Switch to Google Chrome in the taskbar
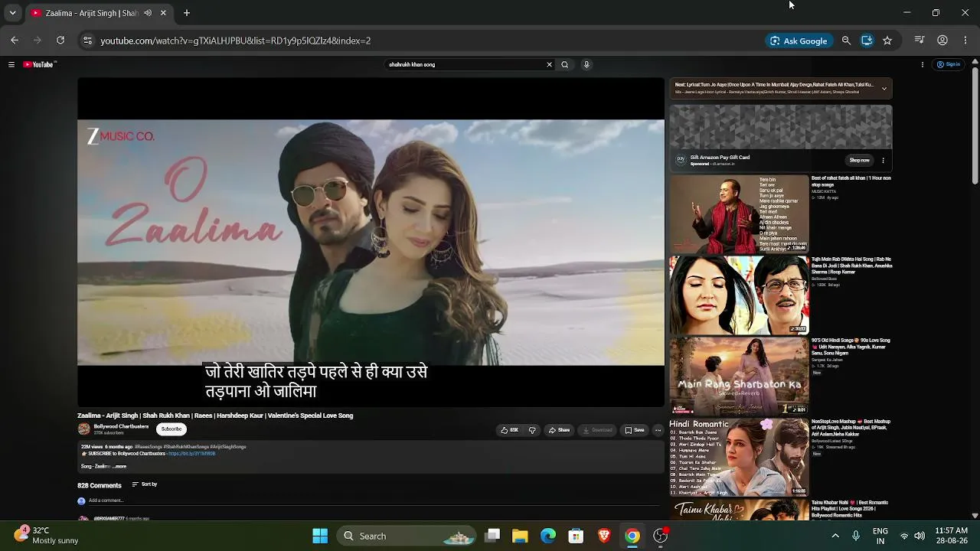Image resolution: width=980 pixels, height=551 pixels. click(632, 536)
